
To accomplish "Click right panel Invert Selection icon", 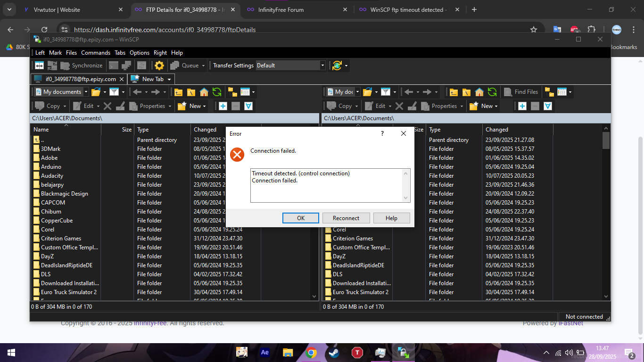I will click(547, 106).
